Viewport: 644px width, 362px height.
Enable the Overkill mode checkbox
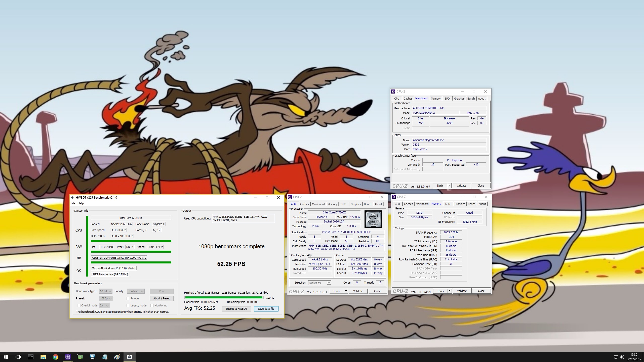click(x=79, y=305)
